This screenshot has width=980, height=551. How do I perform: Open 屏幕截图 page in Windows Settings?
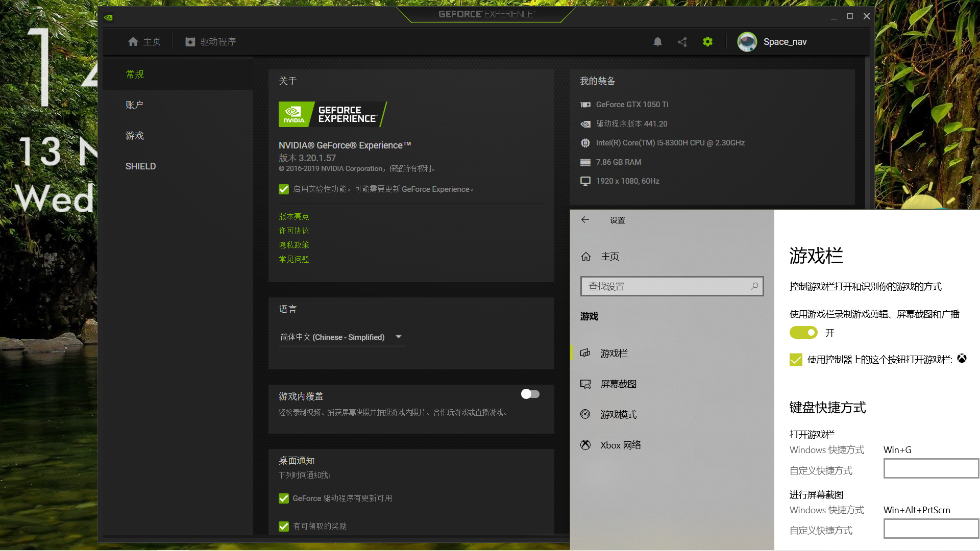click(x=672, y=384)
